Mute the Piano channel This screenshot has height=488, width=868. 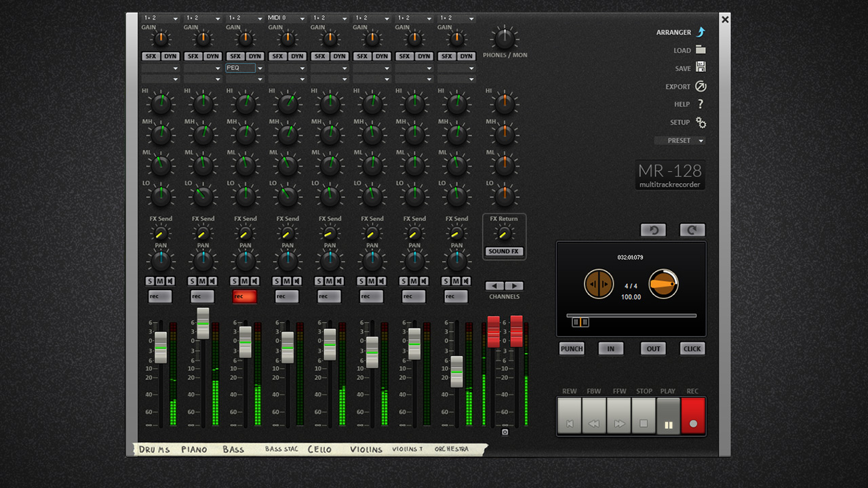click(x=203, y=281)
